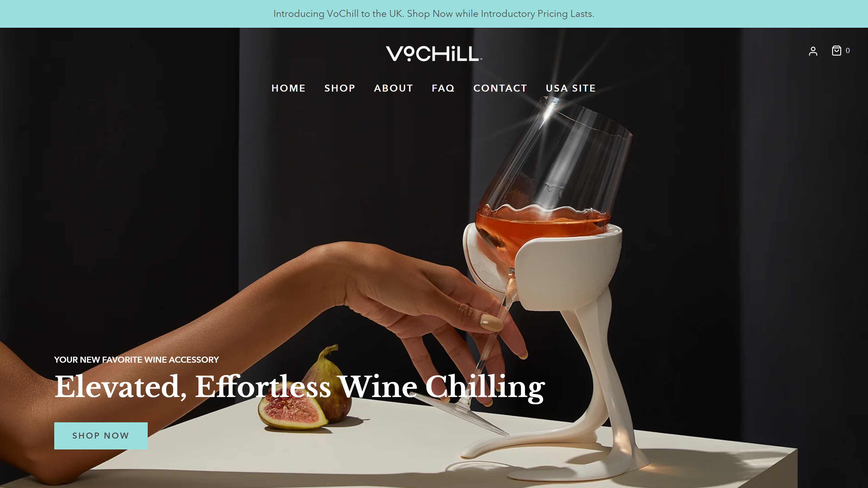
Task: Select CONTACT in the navigation
Action: click(x=500, y=88)
